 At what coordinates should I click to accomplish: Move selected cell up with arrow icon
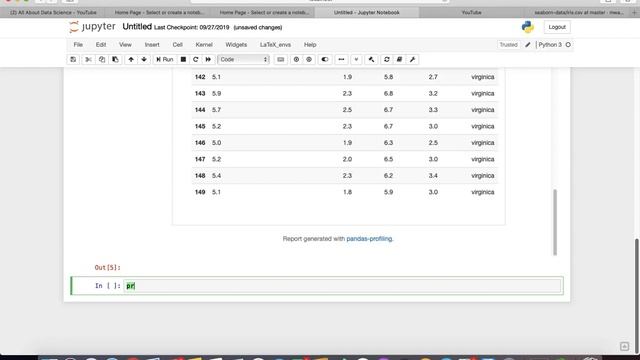(x=131, y=60)
